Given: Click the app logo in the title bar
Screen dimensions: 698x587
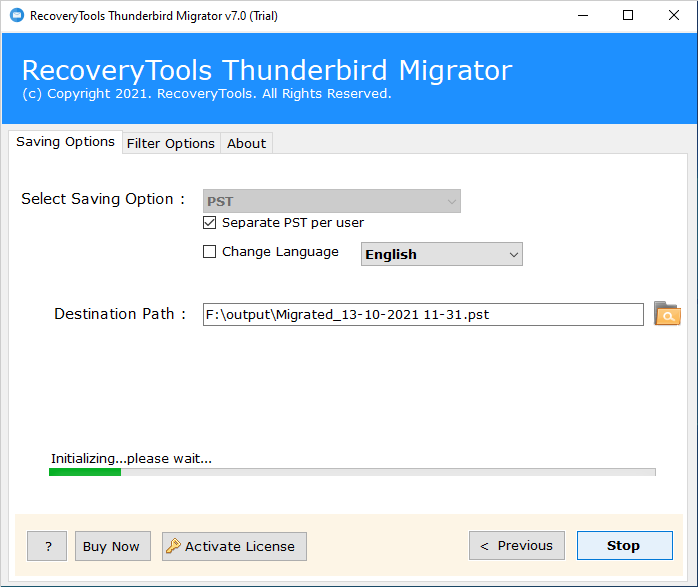Looking at the screenshot, I should pos(17,16).
